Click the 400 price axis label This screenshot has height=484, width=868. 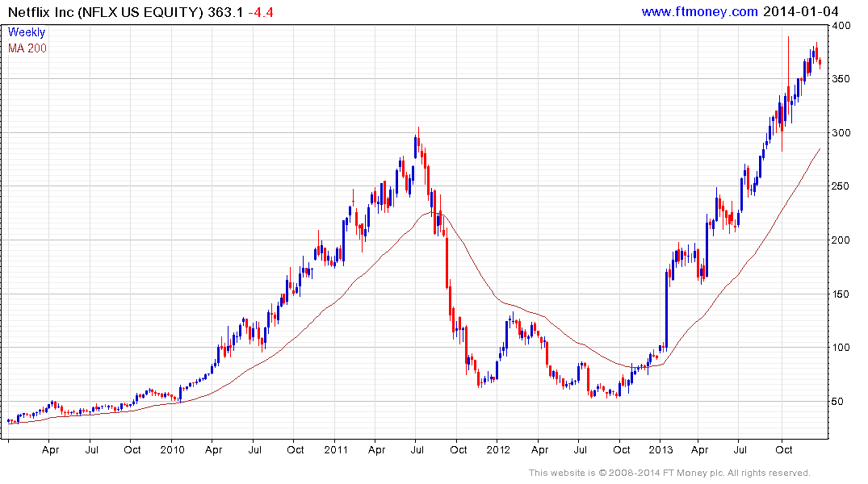(x=841, y=26)
